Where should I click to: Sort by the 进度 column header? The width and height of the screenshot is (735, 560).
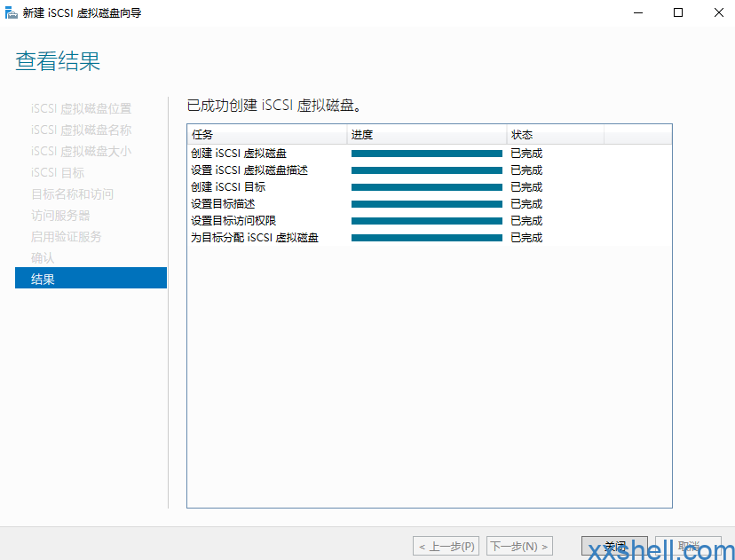click(427, 135)
